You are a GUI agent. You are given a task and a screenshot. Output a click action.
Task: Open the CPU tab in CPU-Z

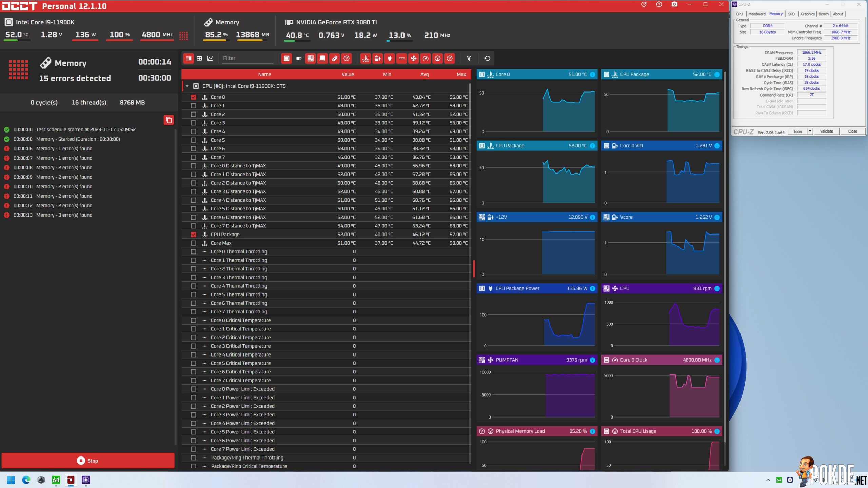[x=739, y=14]
